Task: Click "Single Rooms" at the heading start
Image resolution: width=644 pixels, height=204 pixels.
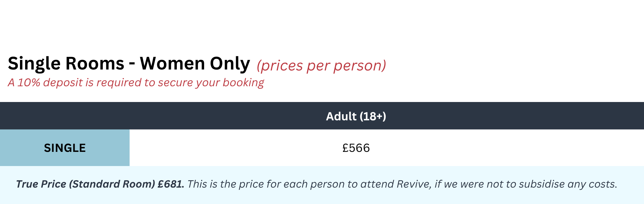Action: pos(66,63)
